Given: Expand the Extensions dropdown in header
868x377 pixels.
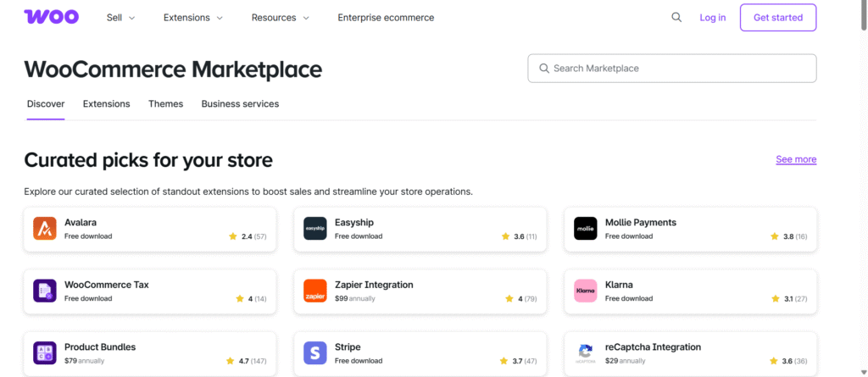Looking at the screenshot, I should (x=193, y=18).
